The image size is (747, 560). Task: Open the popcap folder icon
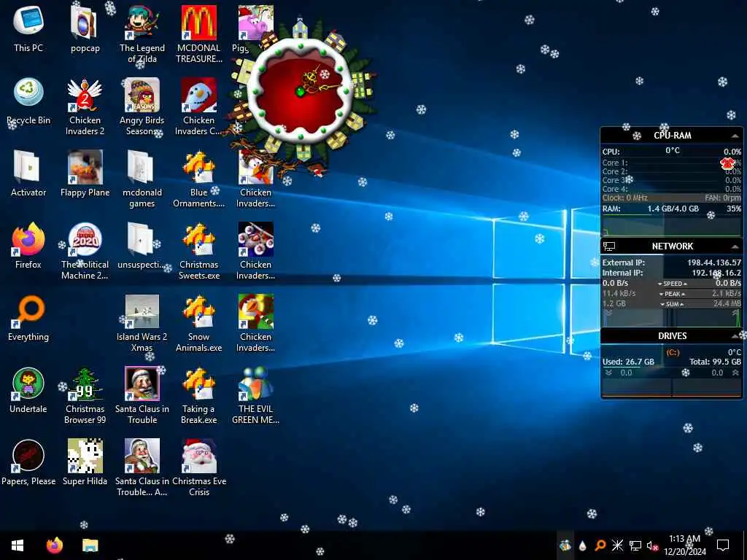(85, 28)
